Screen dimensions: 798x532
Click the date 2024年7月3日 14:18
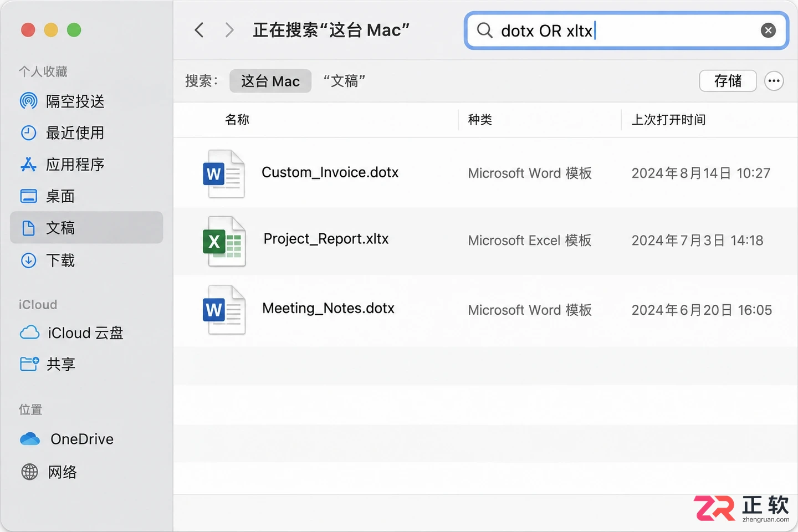tap(698, 241)
